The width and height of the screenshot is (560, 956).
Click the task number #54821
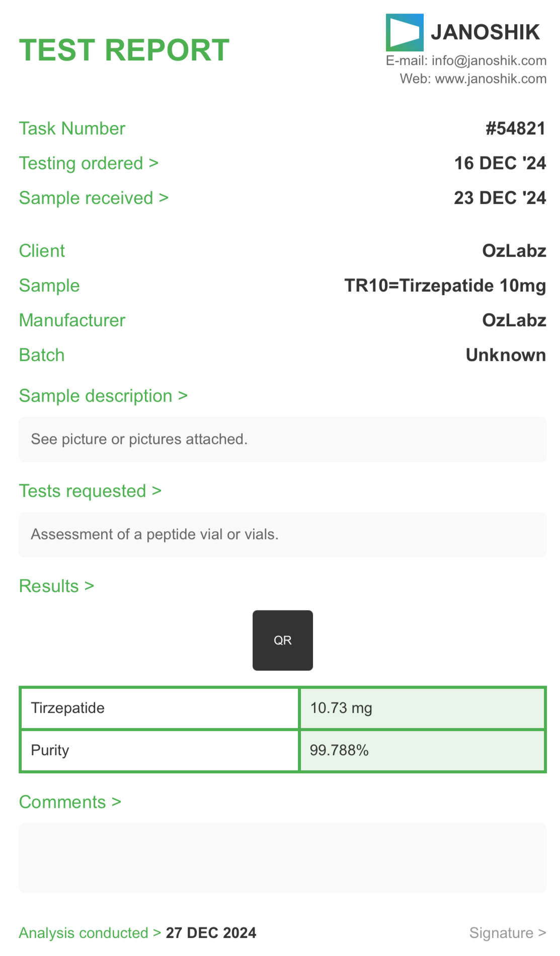(515, 129)
